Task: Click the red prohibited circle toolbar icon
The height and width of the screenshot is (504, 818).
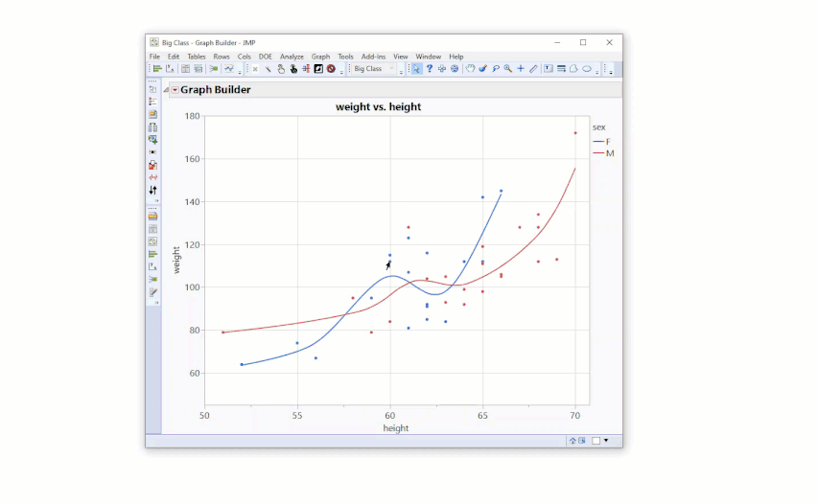Action: click(331, 69)
